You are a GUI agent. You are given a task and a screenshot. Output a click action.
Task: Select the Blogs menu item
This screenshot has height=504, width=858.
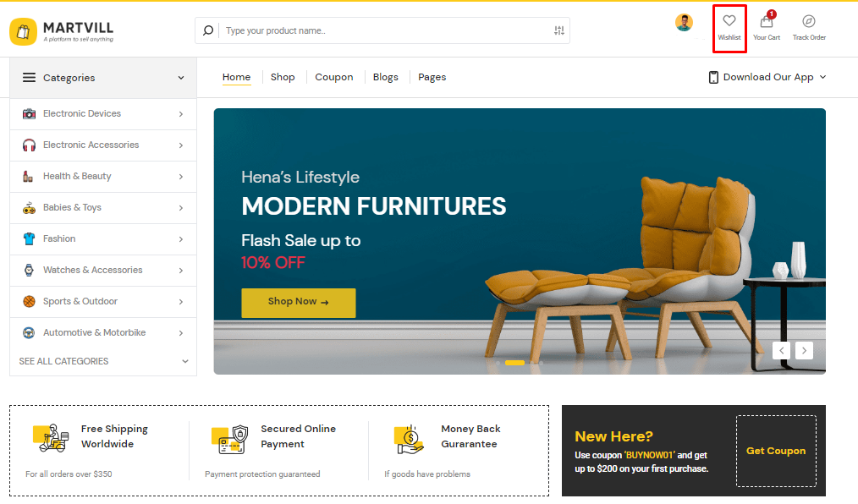point(385,77)
